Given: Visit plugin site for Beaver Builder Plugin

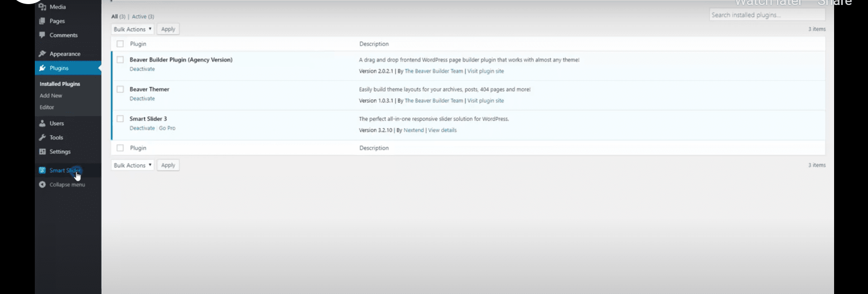Looking at the screenshot, I should [486, 71].
